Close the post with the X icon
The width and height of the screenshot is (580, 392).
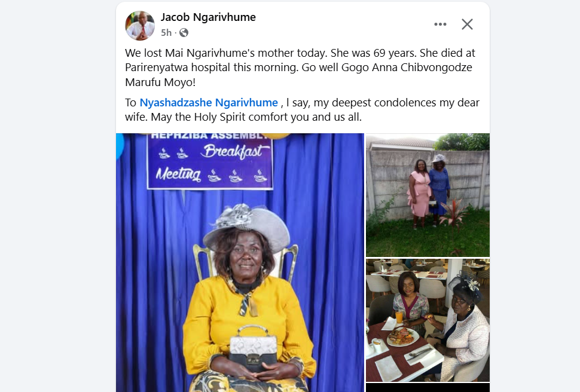pyautogui.click(x=467, y=24)
